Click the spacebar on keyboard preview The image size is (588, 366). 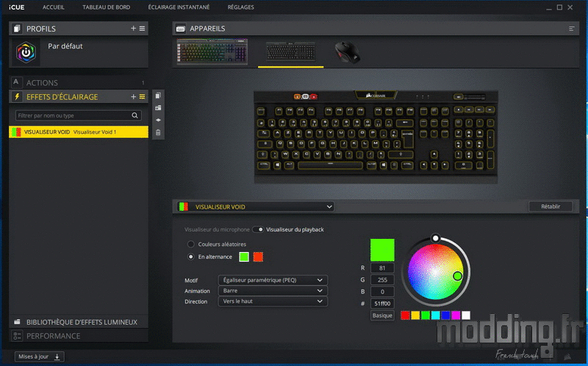coord(330,165)
